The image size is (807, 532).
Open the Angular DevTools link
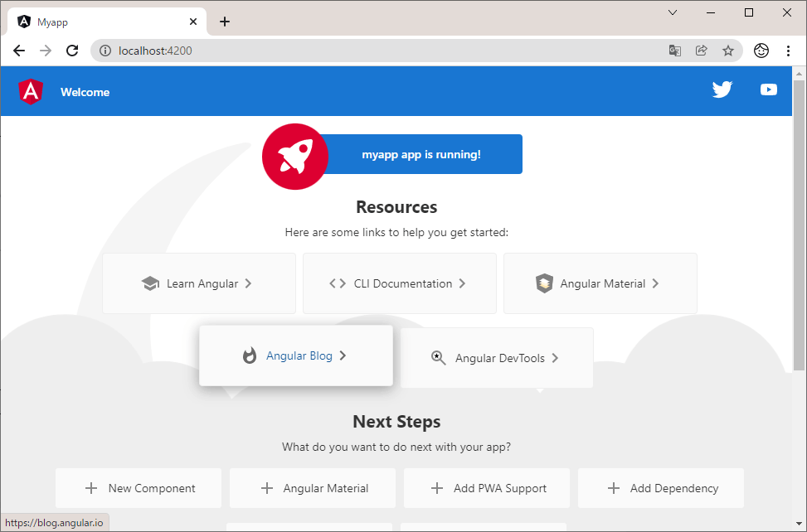tap(497, 358)
